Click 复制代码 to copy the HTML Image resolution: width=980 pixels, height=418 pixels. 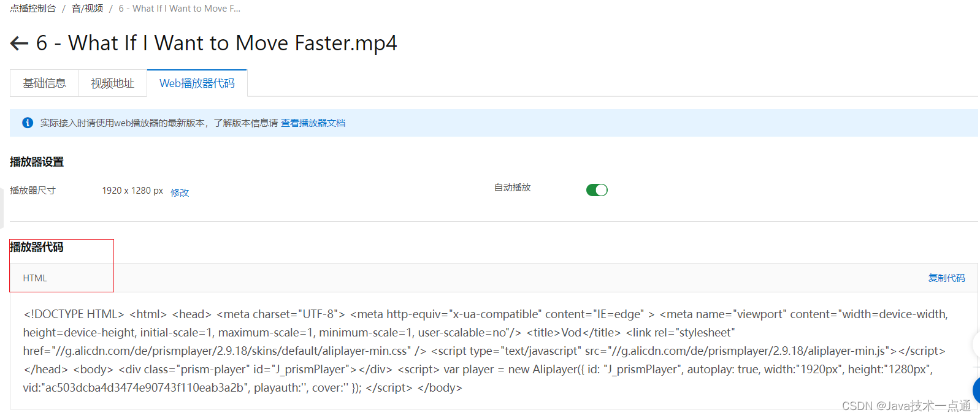pyautogui.click(x=946, y=278)
